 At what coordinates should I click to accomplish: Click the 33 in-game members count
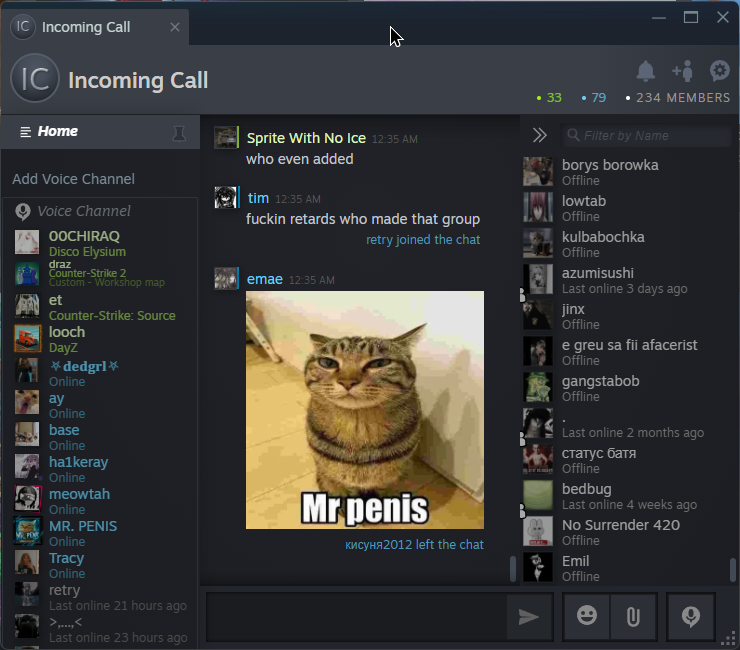click(x=550, y=98)
